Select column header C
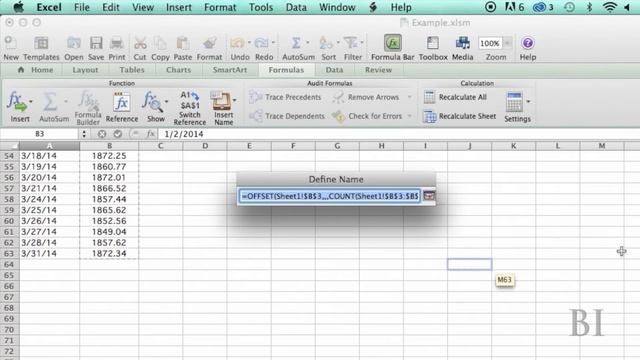 160,146
